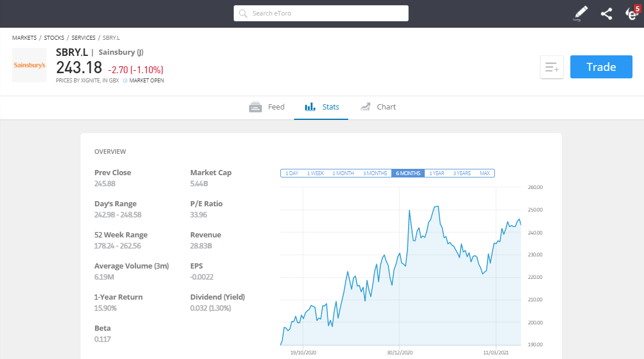
Task: Click the Feed tab icon
Action: click(x=255, y=107)
